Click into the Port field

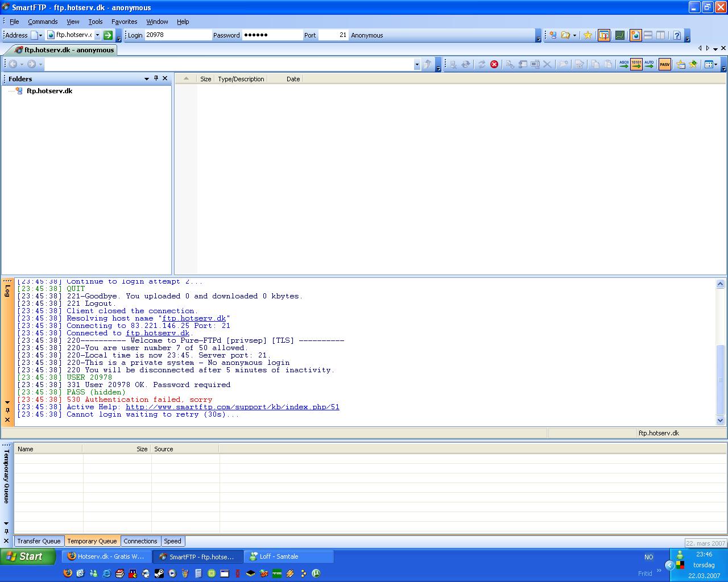[x=333, y=35]
